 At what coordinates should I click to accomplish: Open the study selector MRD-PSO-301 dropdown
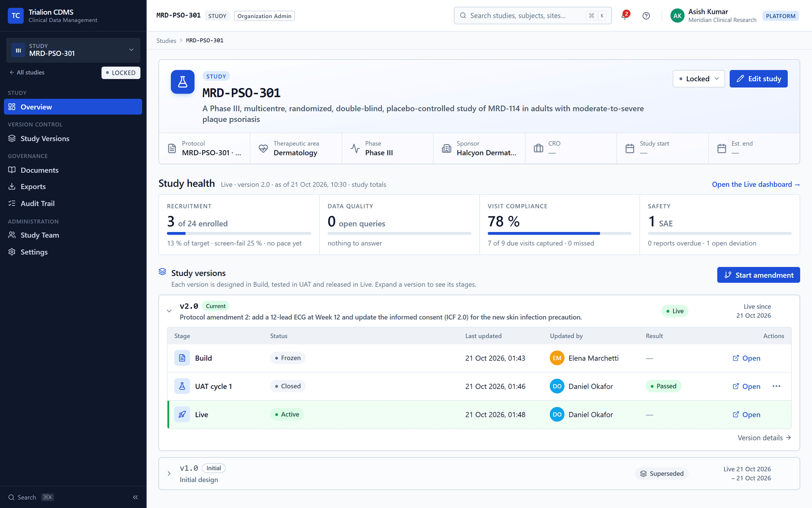click(x=73, y=50)
